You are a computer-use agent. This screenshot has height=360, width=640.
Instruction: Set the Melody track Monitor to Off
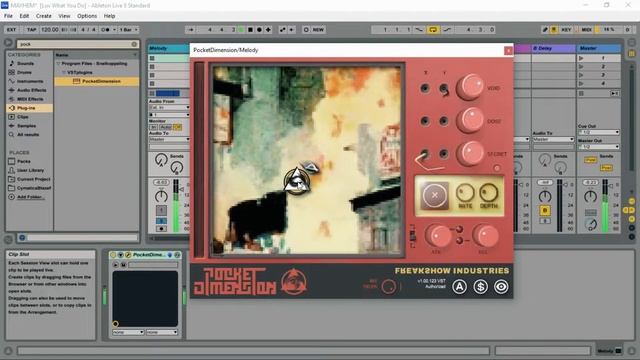(x=177, y=127)
